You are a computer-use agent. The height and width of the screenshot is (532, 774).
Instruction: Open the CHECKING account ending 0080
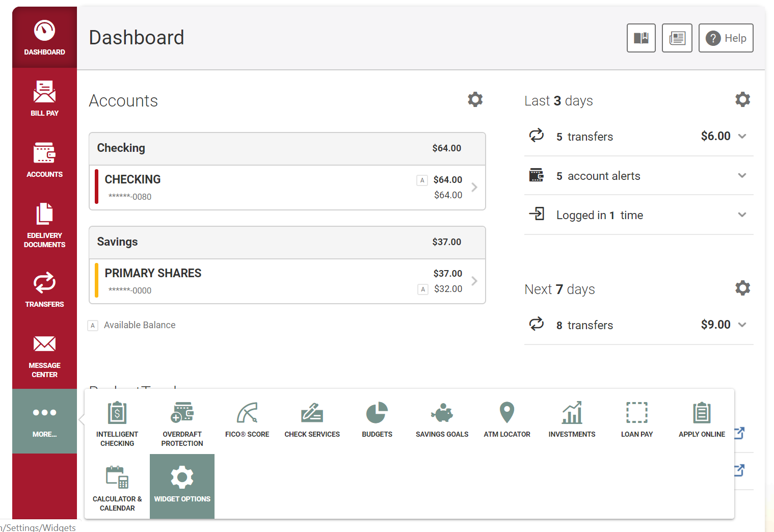coord(287,188)
